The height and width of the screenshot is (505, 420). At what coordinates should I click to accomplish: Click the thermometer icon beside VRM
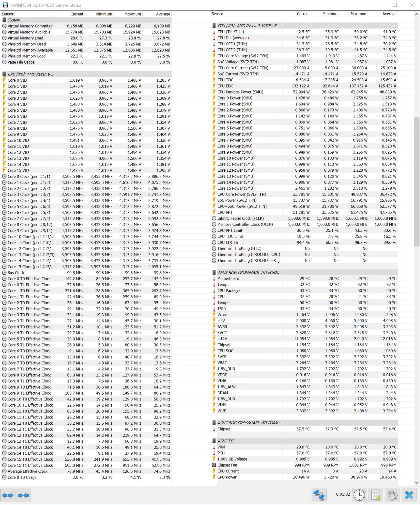(214, 447)
